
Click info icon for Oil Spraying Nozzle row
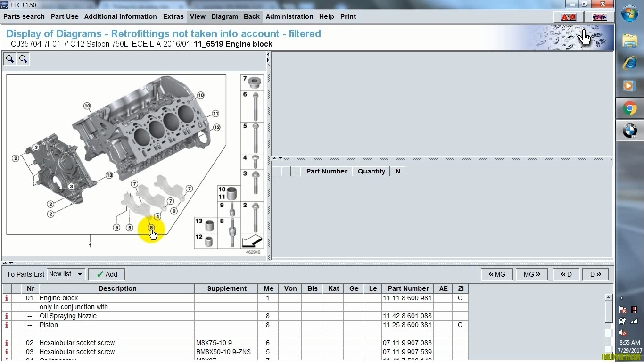pyautogui.click(x=7, y=316)
